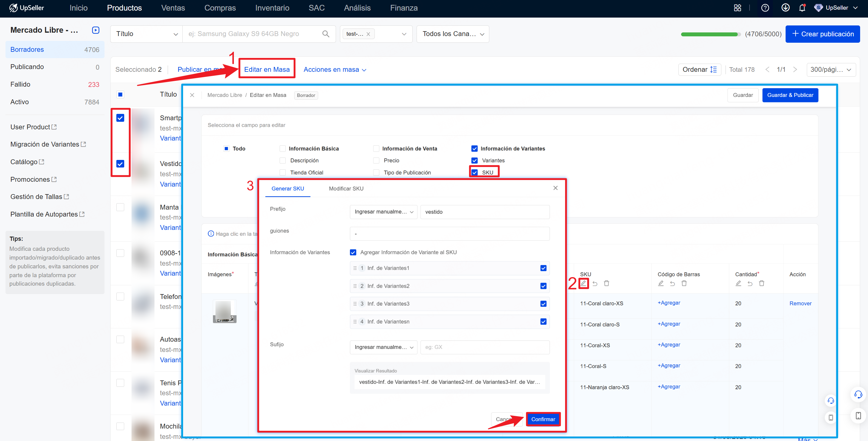Close the Editar en Masa panel
The height and width of the screenshot is (441, 868).
[x=192, y=95]
